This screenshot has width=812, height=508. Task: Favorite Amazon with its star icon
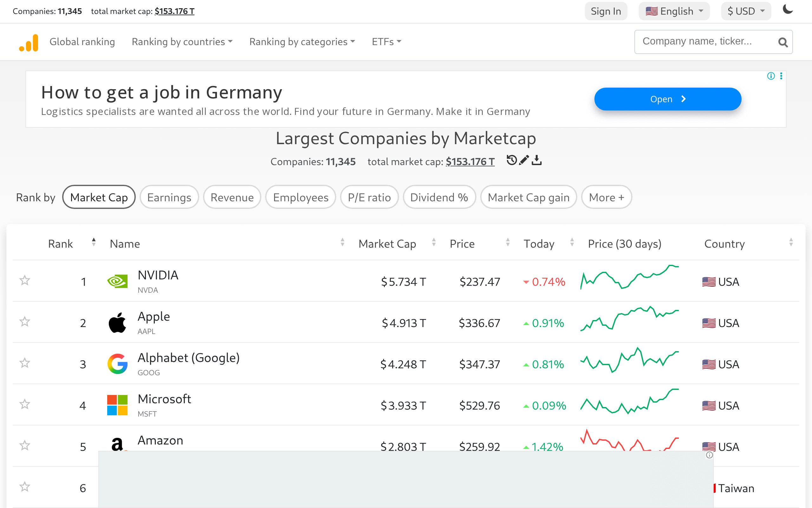(25, 445)
